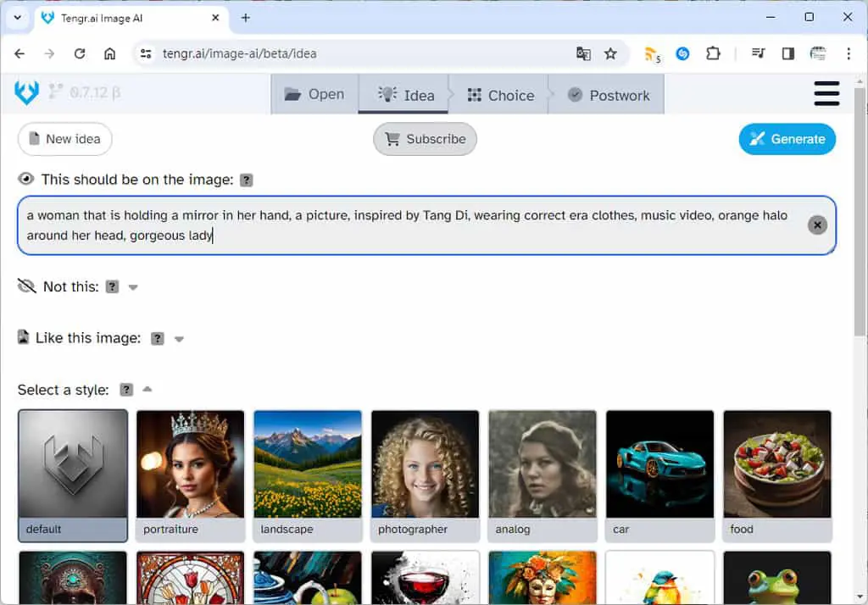Image resolution: width=868 pixels, height=605 pixels.
Task: Click the Tengr.ai logo icon
Action: pyautogui.click(x=26, y=92)
